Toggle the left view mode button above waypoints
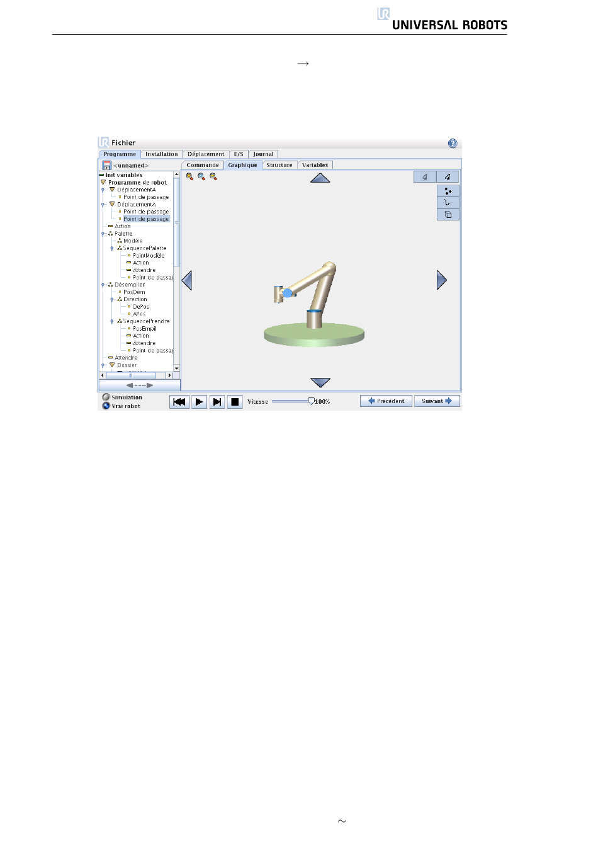The image size is (598, 868). pyautogui.click(x=425, y=177)
